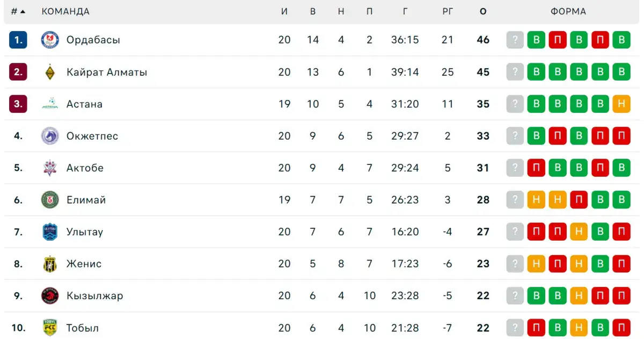Click the Окжетпес club emblem
This screenshot has width=644, height=339.
pyautogui.click(x=50, y=136)
